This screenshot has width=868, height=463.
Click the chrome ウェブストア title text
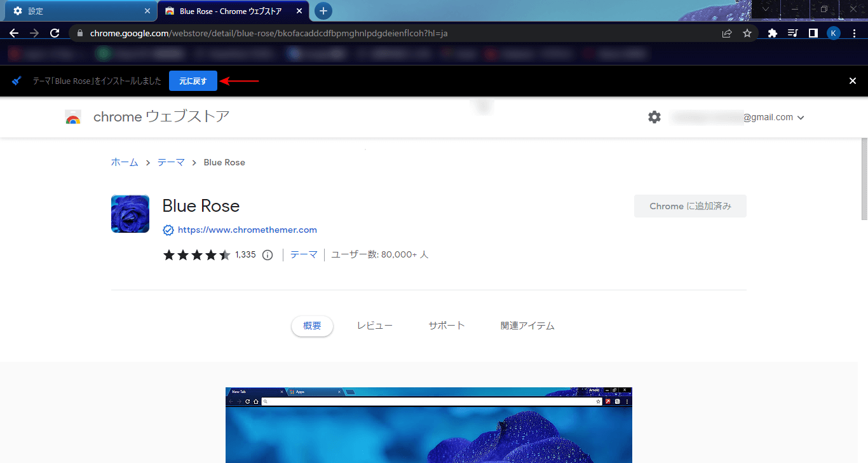click(x=161, y=116)
